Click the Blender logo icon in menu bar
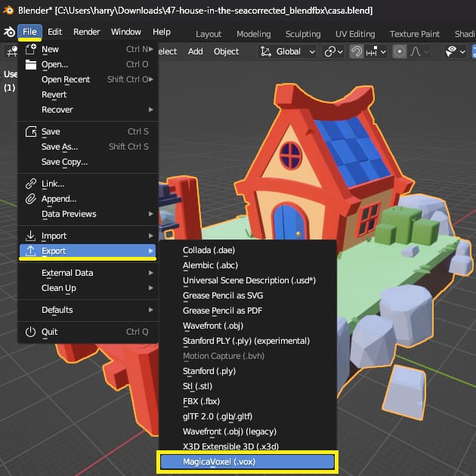 coord(9,32)
